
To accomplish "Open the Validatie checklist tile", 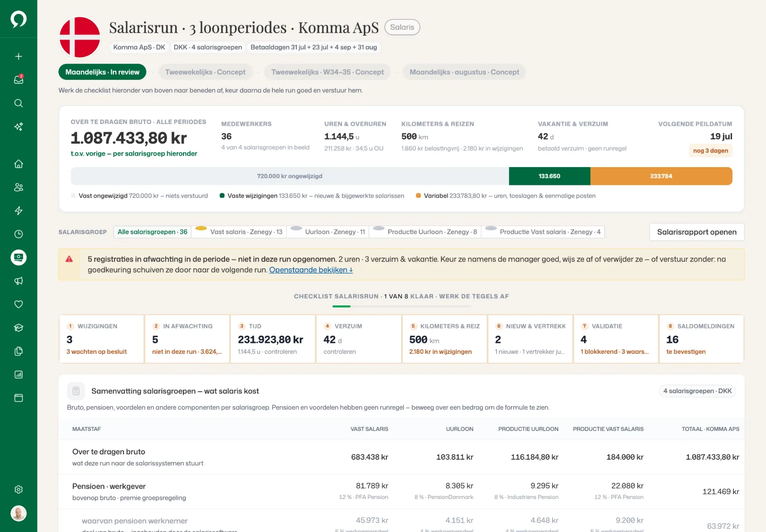I will pyautogui.click(x=616, y=339).
